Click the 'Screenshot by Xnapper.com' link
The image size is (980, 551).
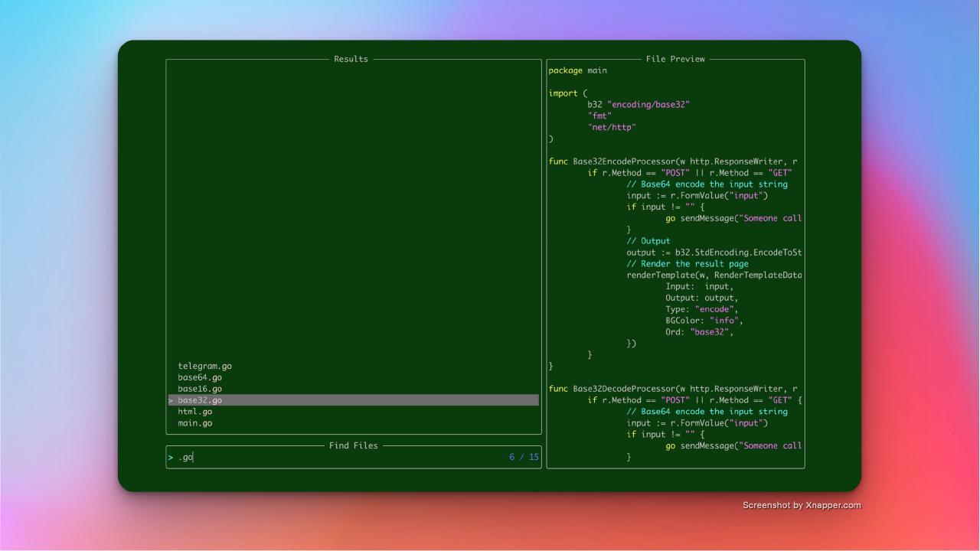coord(802,505)
